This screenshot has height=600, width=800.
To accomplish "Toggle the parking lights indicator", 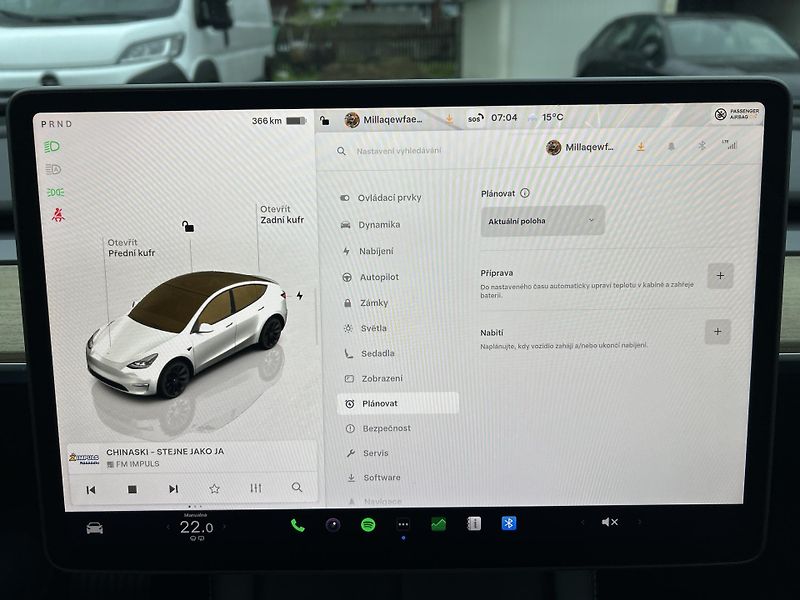I will coord(55,192).
